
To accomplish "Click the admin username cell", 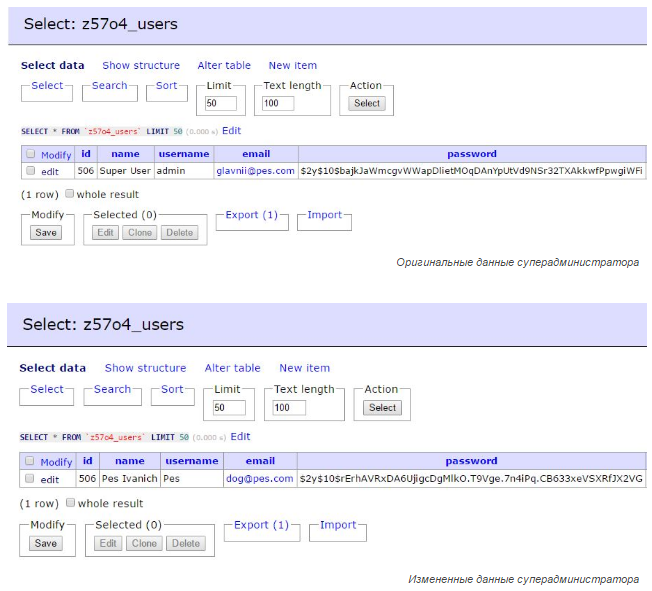I will coord(184,171).
